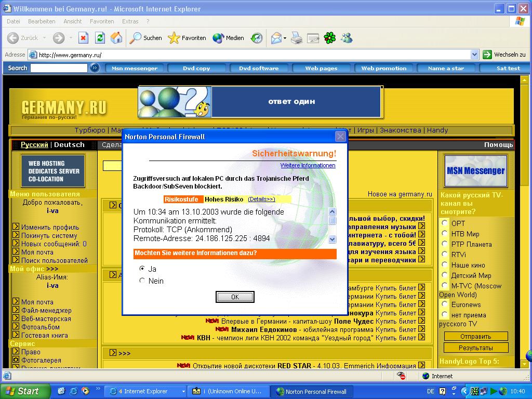Open the Datei menu
Image resolution: width=532 pixels, height=399 pixels.
tap(13, 21)
